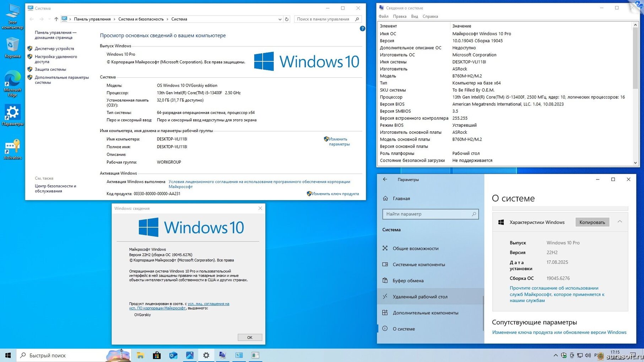Open the Вид menu

pos(414,16)
